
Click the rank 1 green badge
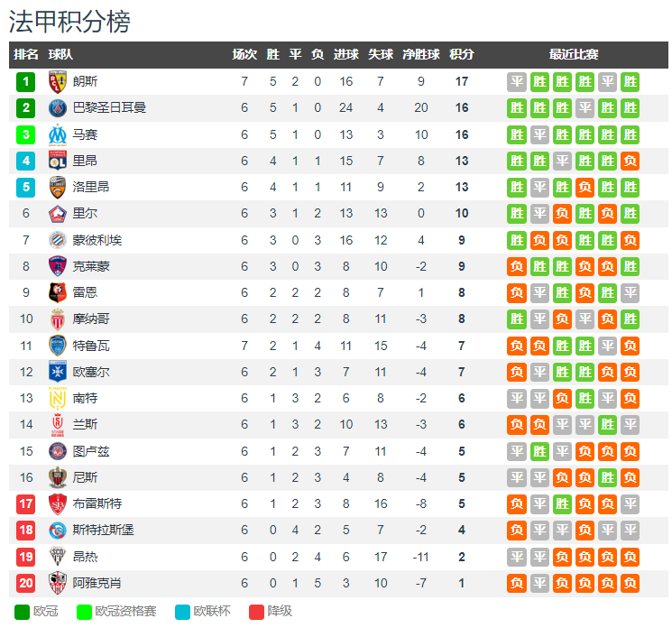(x=26, y=82)
